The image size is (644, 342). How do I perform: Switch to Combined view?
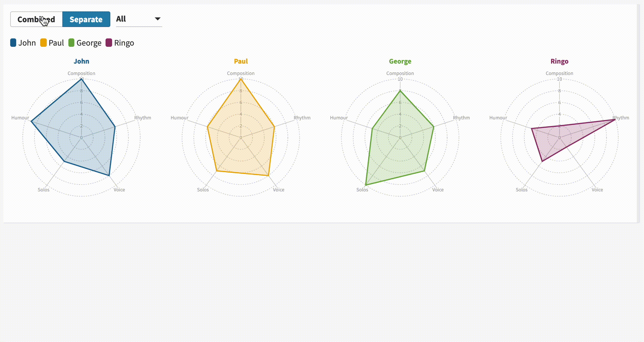point(36,19)
